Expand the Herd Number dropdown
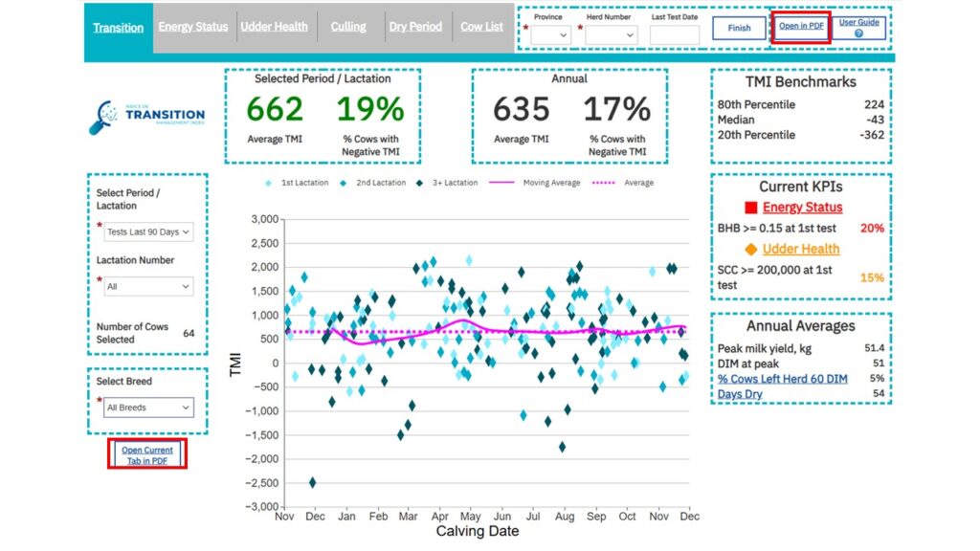The image size is (980, 551). click(x=612, y=35)
